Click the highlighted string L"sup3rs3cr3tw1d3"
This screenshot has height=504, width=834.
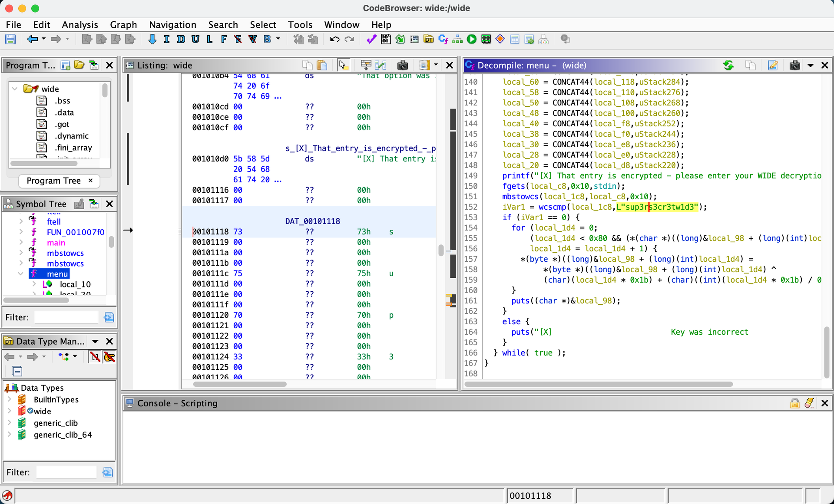(x=657, y=207)
